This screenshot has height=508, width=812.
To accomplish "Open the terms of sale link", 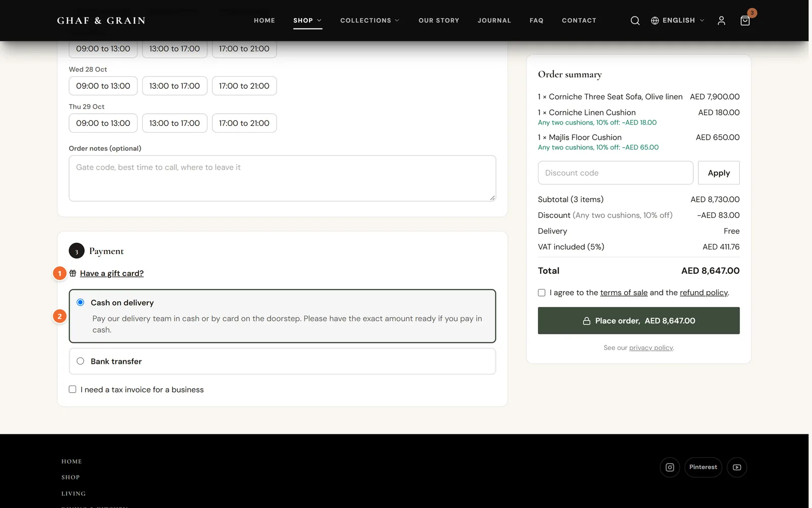I will pos(624,293).
